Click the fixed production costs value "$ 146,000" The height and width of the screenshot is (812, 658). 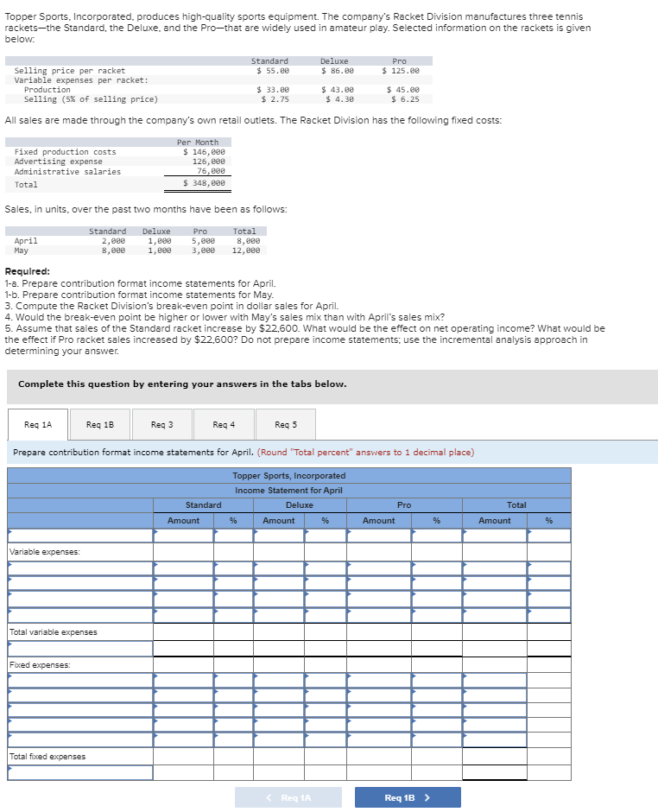204,152
